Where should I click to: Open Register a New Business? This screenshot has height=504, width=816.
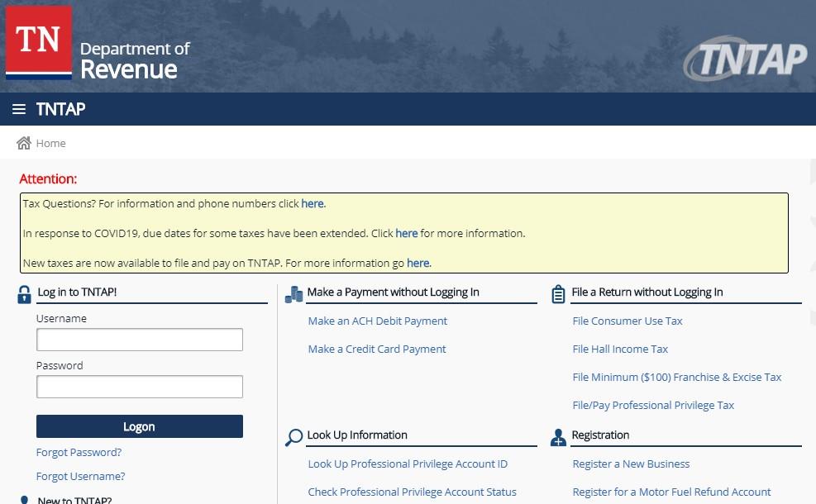pyautogui.click(x=631, y=464)
